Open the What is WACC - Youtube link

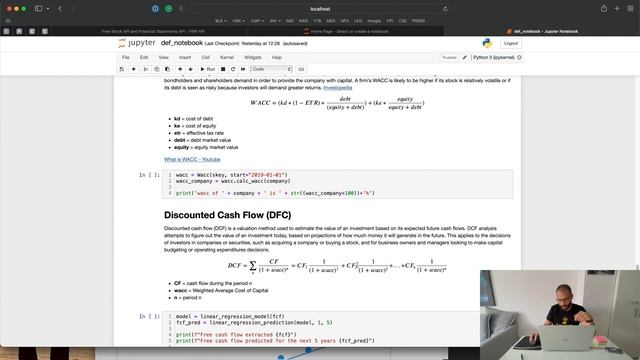192,160
